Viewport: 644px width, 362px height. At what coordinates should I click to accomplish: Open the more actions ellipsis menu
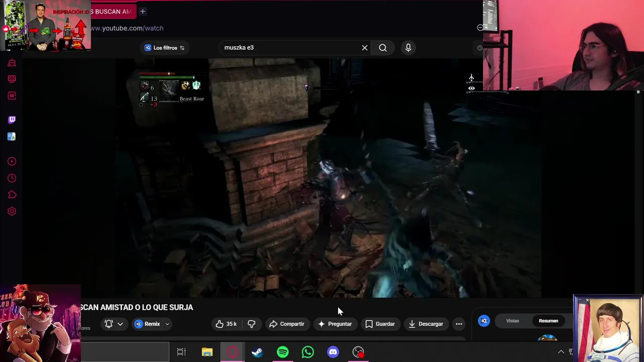click(459, 324)
